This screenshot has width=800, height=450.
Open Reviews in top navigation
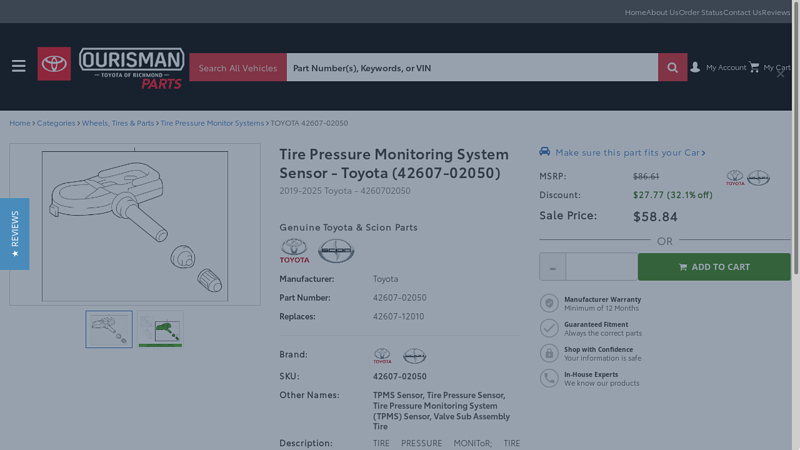pyautogui.click(x=776, y=12)
